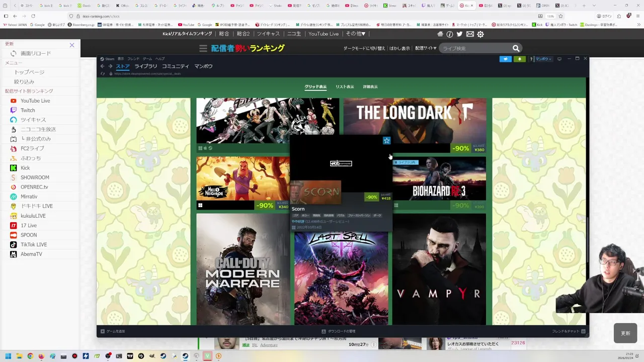Click the info circle icon

pos(450,34)
